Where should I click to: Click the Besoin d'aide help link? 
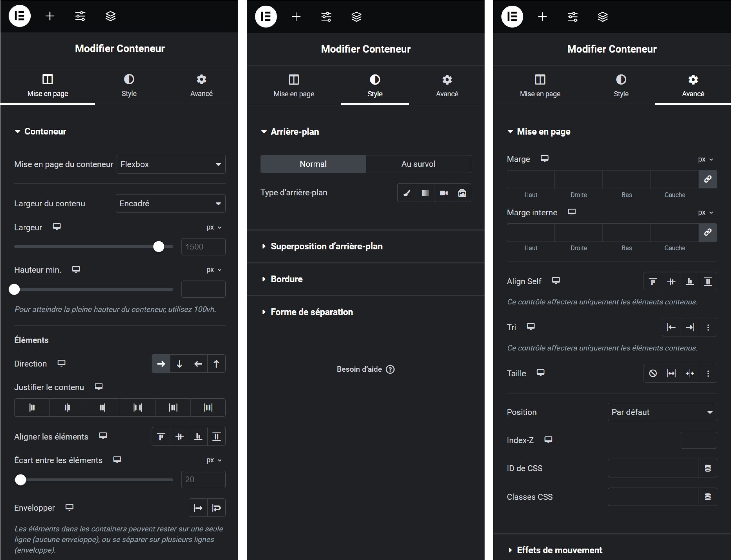point(365,369)
